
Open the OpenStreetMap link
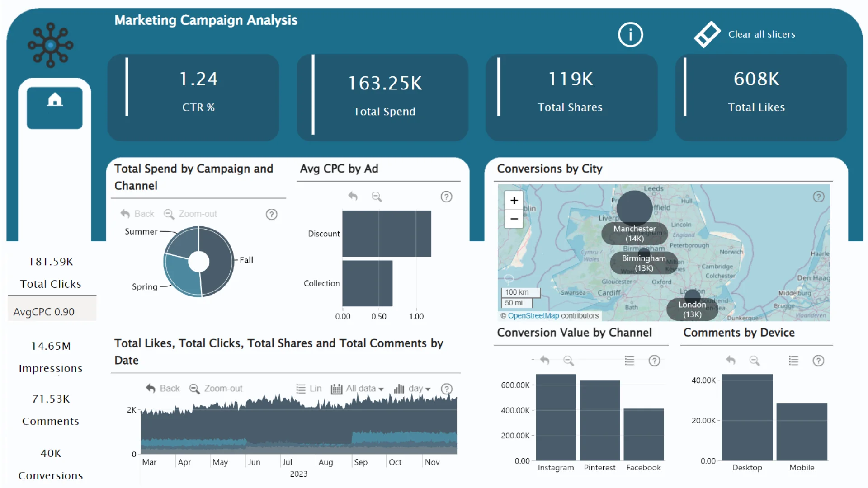click(533, 316)
